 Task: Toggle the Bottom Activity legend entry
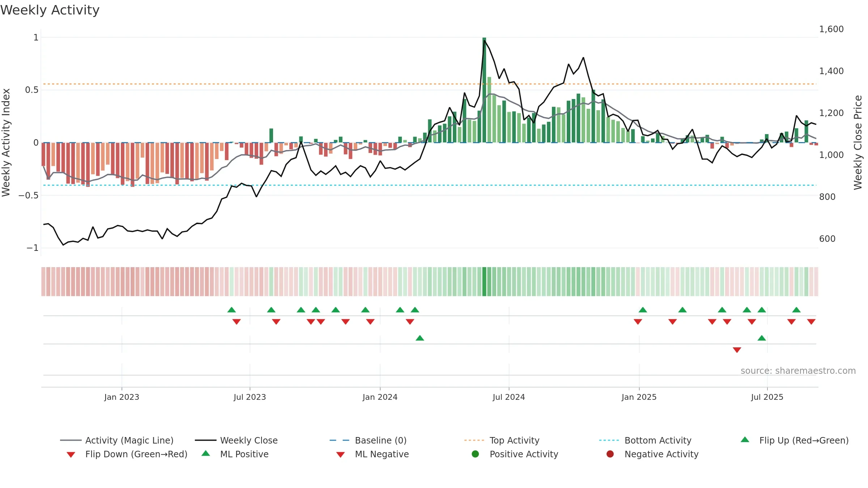645,440
